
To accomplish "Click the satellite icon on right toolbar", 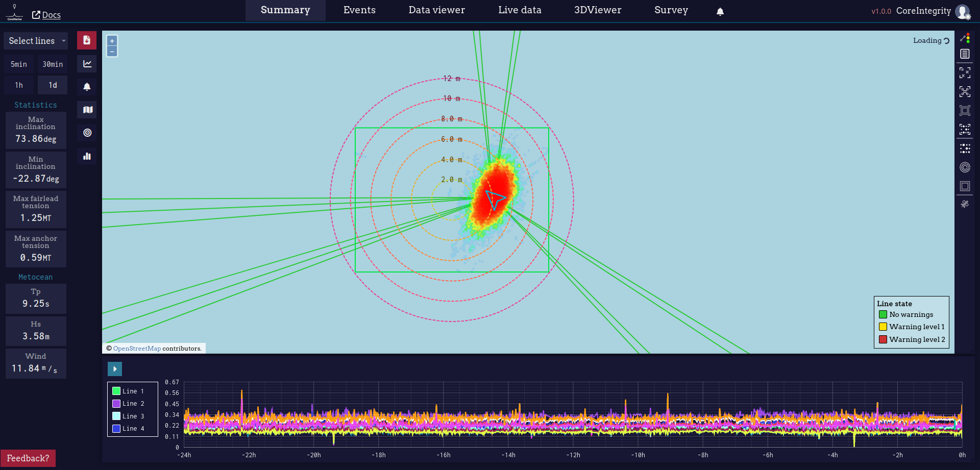I will [x=965, y=204].
